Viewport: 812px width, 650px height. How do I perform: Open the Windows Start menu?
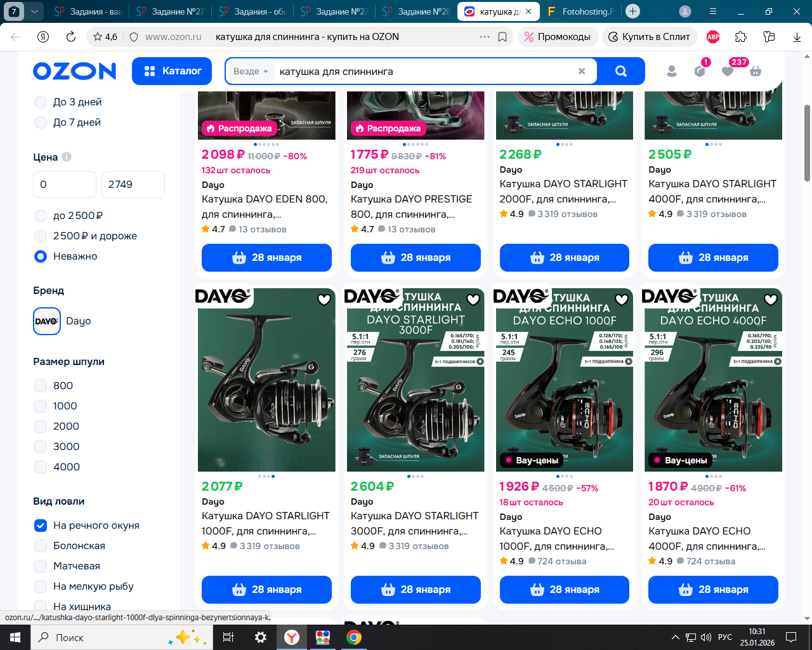(x=15, y=637)
